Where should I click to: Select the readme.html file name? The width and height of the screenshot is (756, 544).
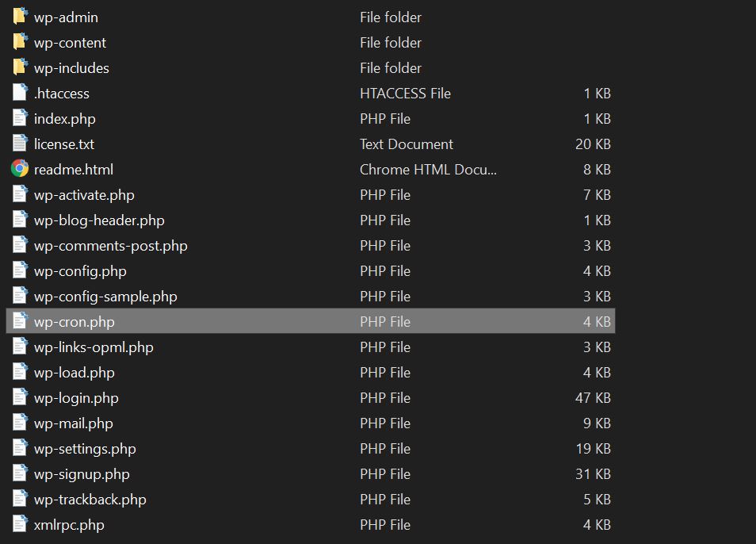tap(73, 170)
